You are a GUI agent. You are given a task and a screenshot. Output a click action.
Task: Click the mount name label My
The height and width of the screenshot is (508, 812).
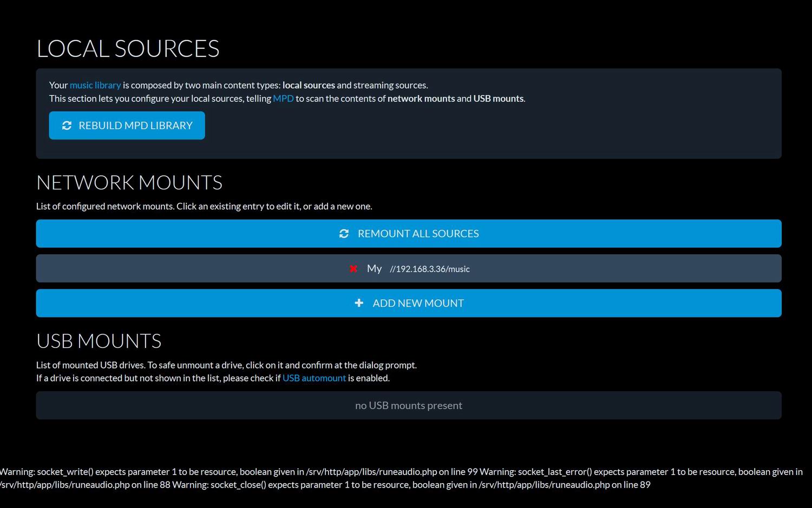[374, 268]
